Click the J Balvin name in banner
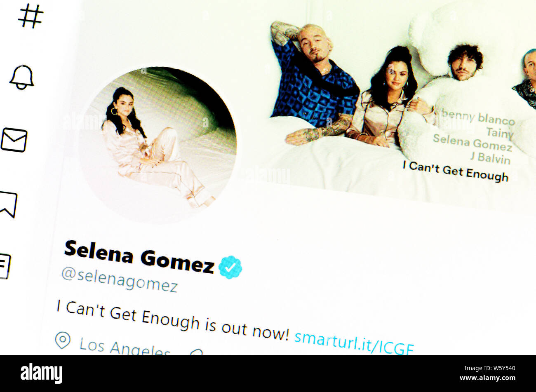The height and width of the screenshot is (392, 536). tap(490, 157)
